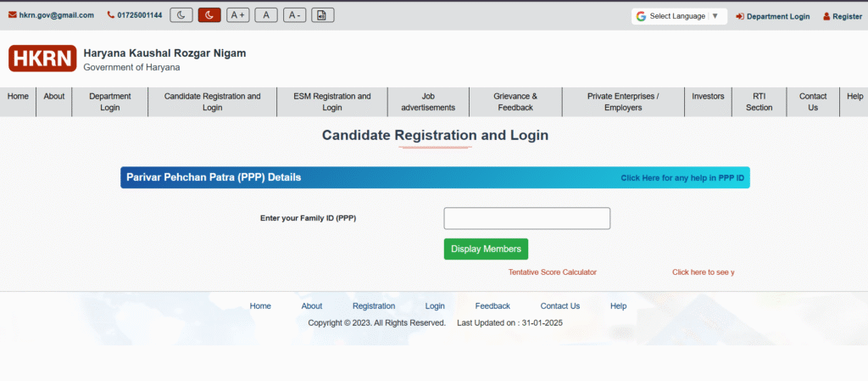868x381 pixels.
Task: Increase font size with A+ button
Action: tap(237, 15)
